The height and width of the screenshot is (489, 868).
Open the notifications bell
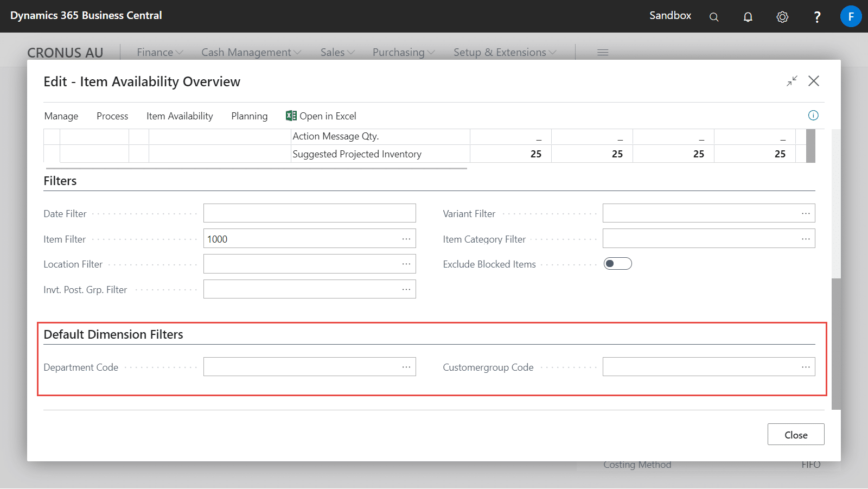click(748, 17)
